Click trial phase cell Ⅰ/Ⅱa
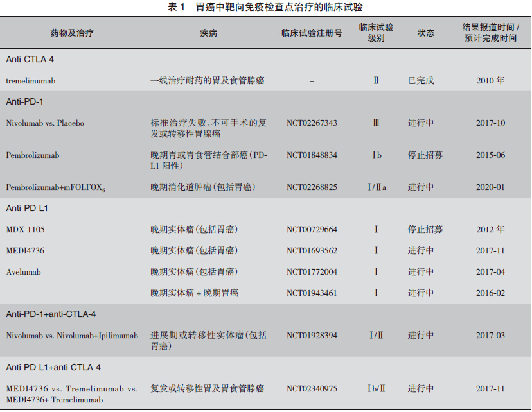Screen dimensions: 532x412 (377, 187)
